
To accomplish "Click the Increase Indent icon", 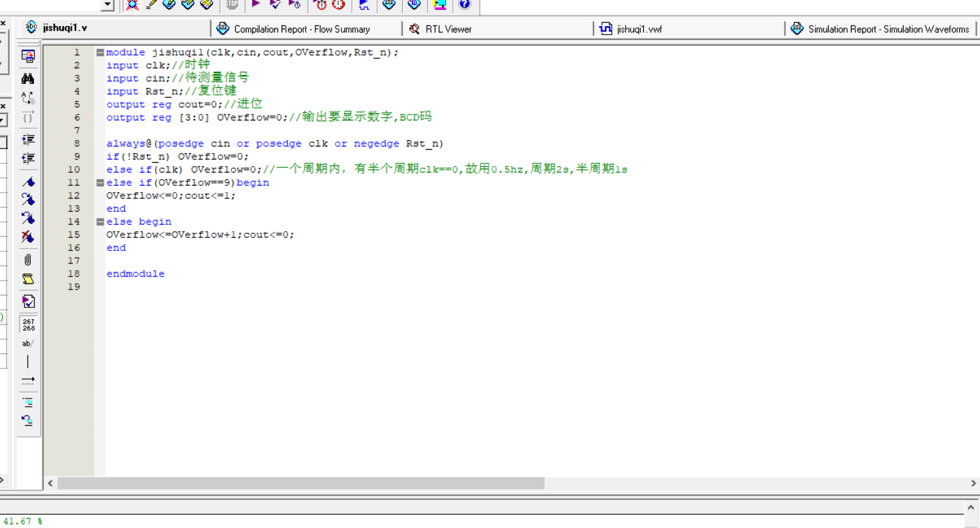I will [x=28, y=139].
